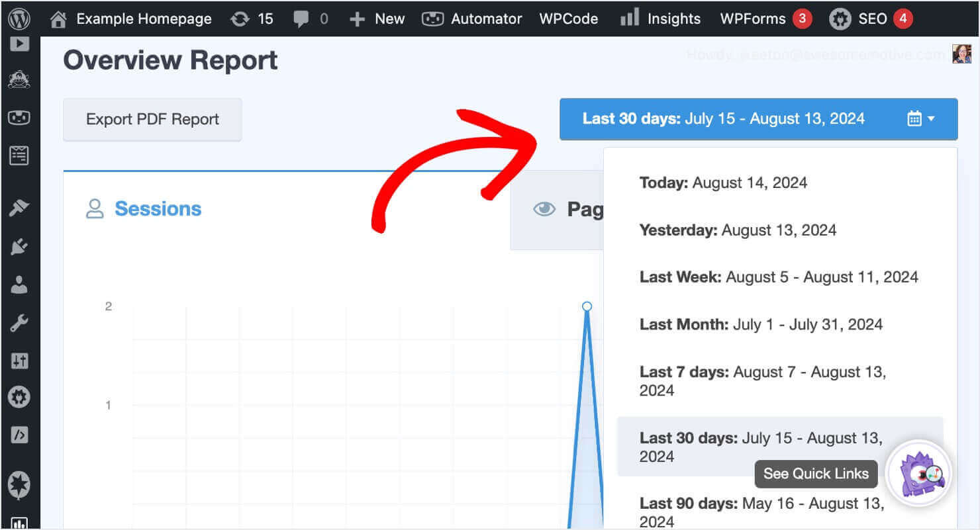Click New in the top admin bar
This screenshot has height=530, width=980.
(x=377, y=18)
